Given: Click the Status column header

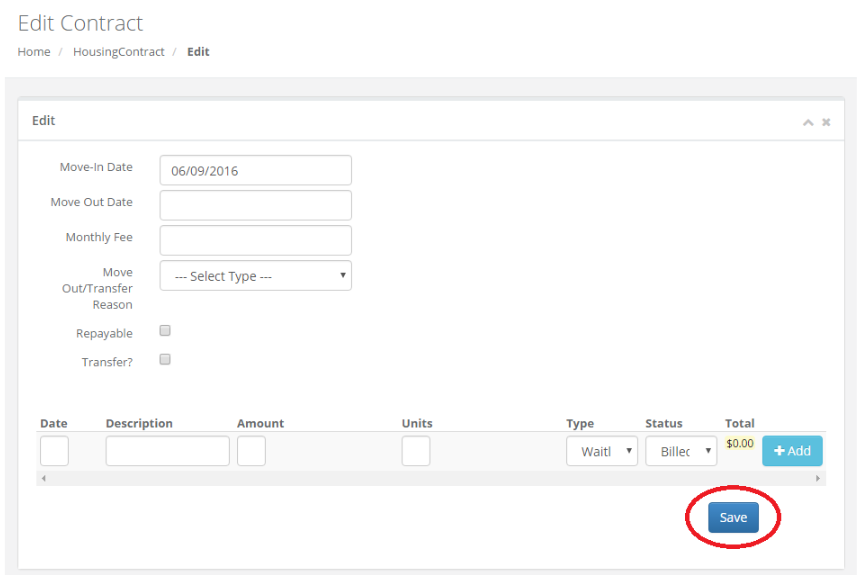Looking at the screenshot, I should (664, 424).
